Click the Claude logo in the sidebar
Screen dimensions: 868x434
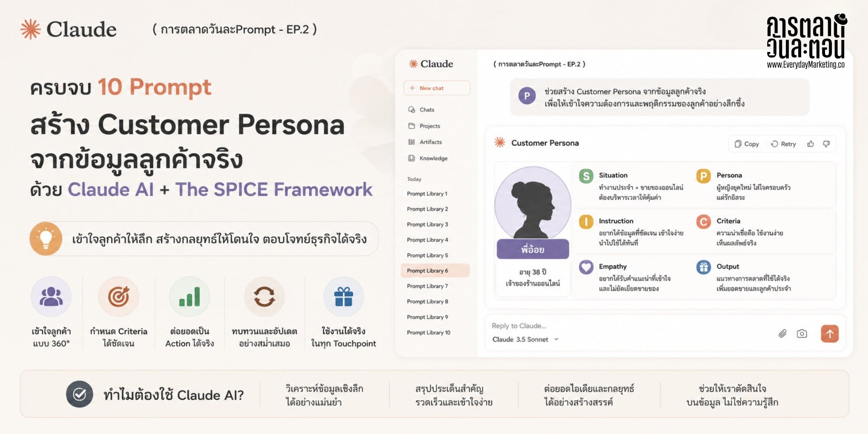[431, 64]
